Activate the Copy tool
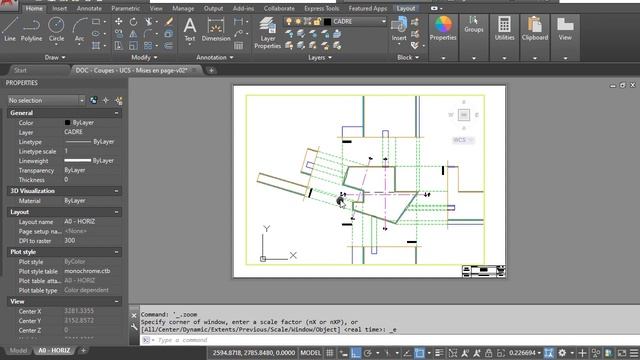 pyautogui.click(x=118, y=33)
